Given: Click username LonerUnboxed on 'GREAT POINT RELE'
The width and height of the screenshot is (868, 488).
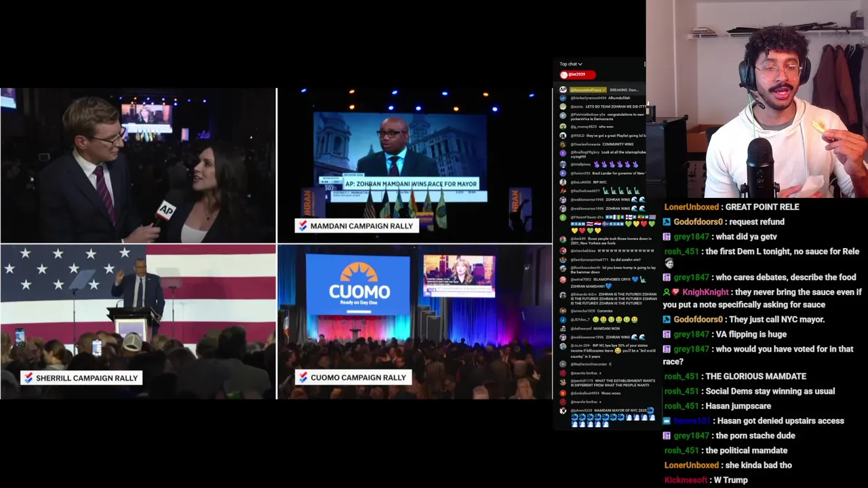Looking at the screenshot, I should 691,207.
